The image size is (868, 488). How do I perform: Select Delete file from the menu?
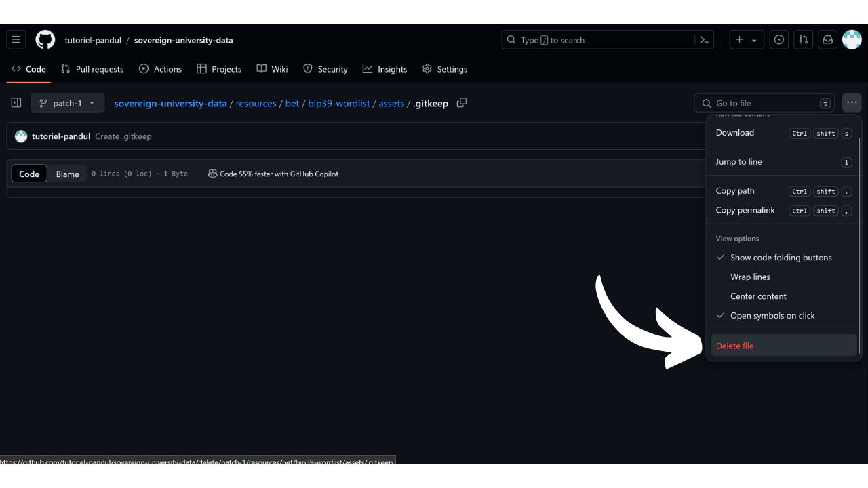point(735,346)
